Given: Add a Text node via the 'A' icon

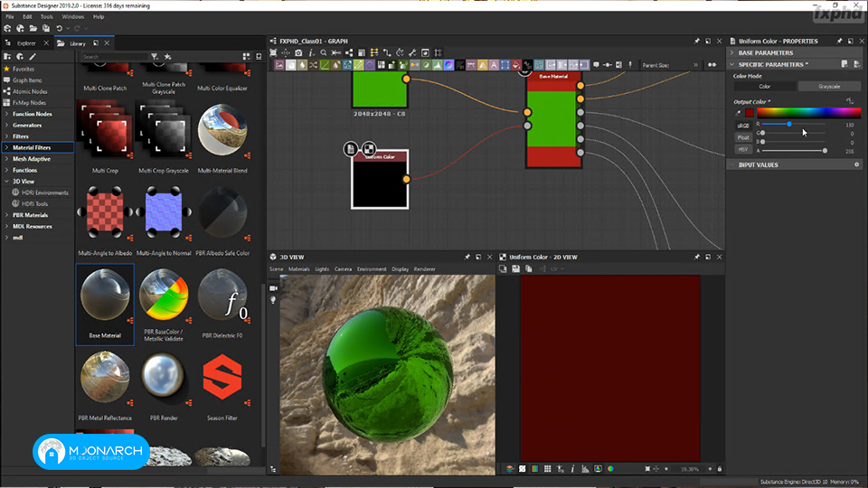Looking at the screenshot, I should pyautogui.click(x=494, y=65).
